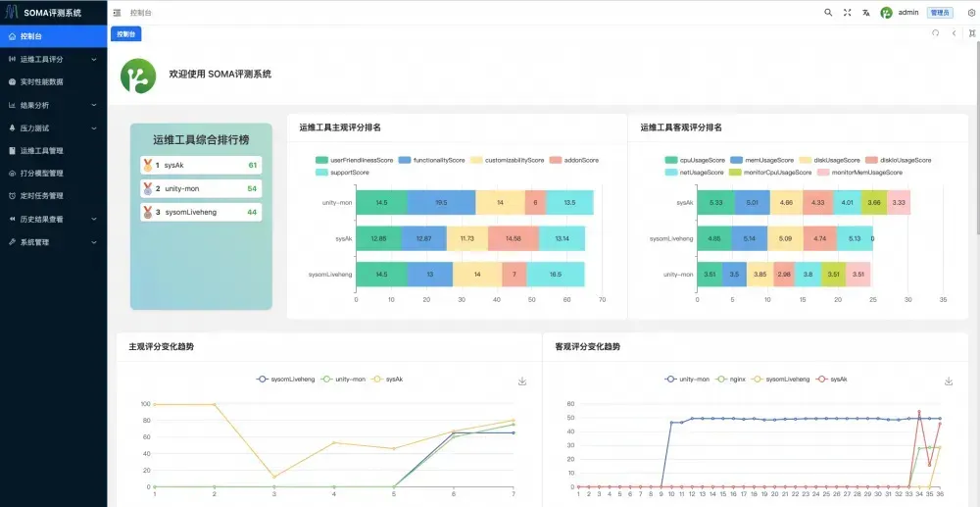This screenshot has height=507, width=980.
Task: Click the 管理员 role tag
Action: 940,13
